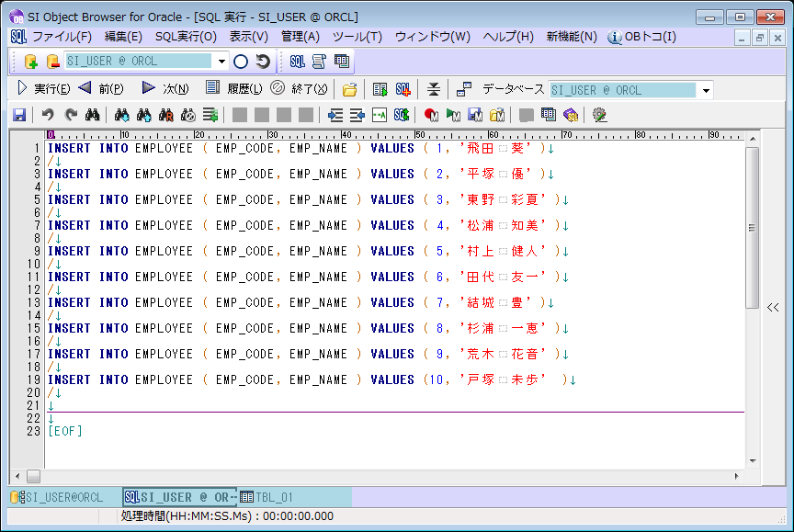Expand the データベース combo box
Viewport: 794px width, 532px height.
pos(706,90)
